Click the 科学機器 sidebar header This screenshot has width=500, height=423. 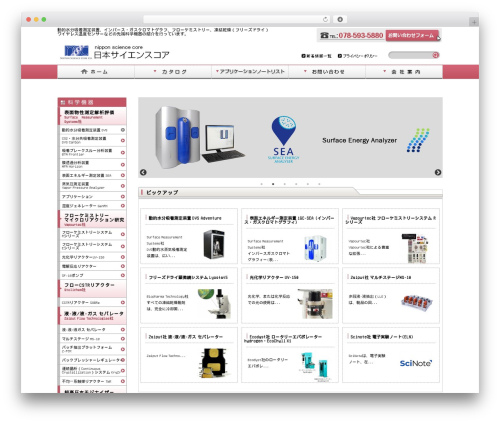point(92,102)
